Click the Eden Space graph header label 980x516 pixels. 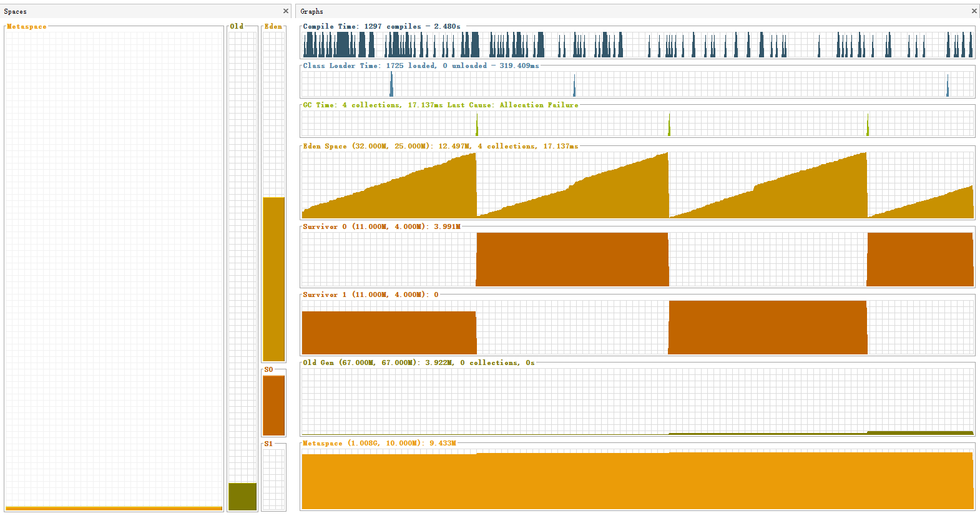click(440, 146)
